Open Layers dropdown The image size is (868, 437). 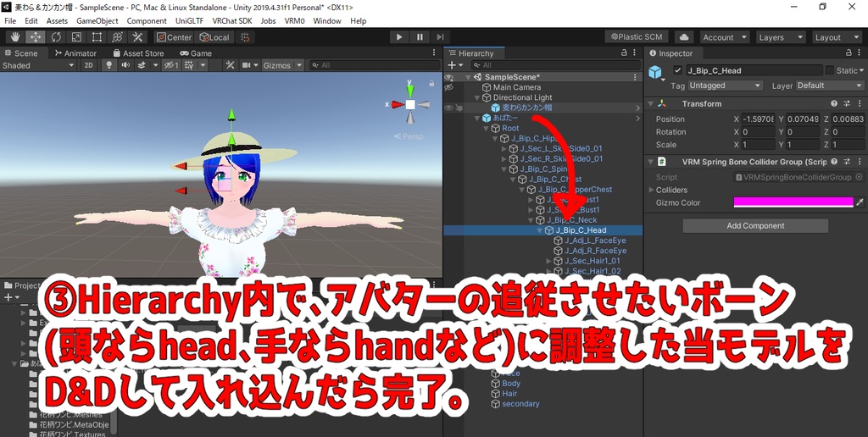[781, 37]
